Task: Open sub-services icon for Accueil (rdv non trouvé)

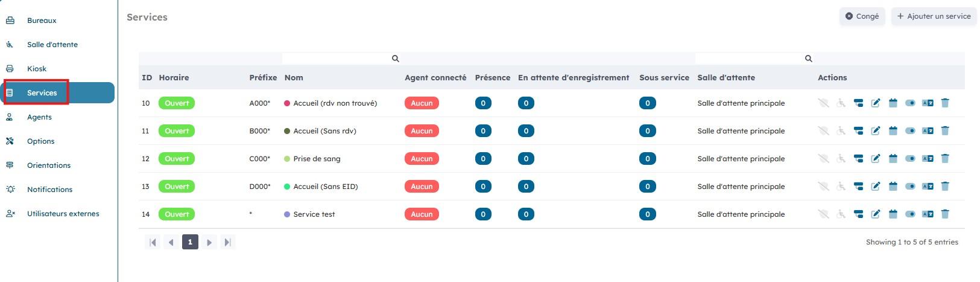Action: [x=858, y=103]
